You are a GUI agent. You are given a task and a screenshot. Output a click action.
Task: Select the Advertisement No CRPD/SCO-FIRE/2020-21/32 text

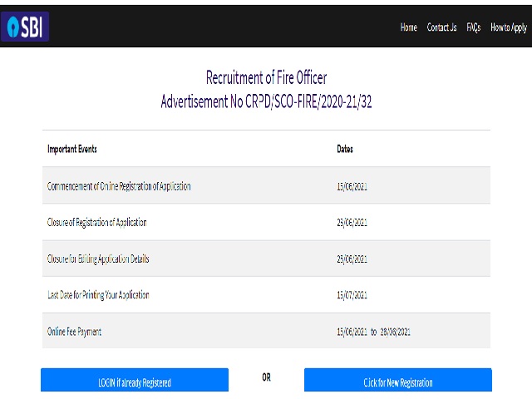[266, 101]
